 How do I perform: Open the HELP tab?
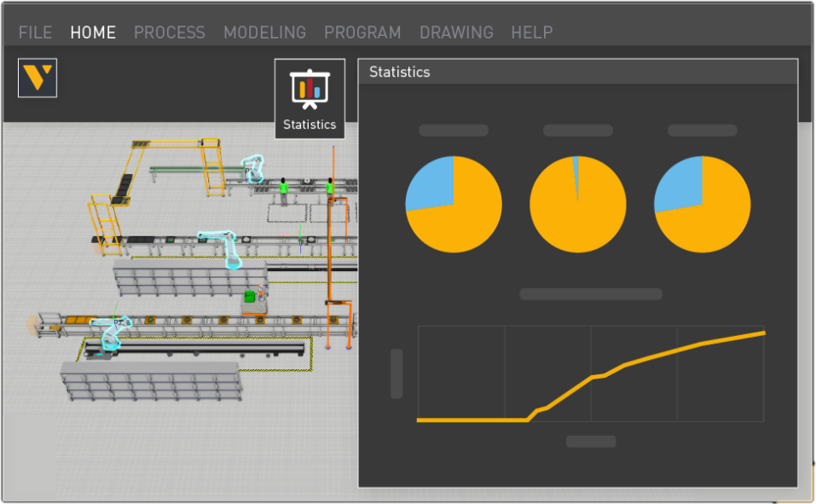(x=532, y=32)
